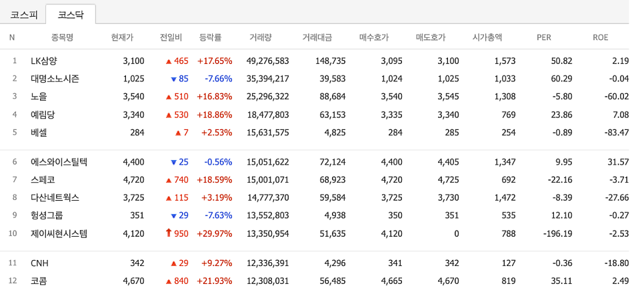644x290 pixels.
Task: Open the 제이씨현시스템 stock link
Action: 59,234
